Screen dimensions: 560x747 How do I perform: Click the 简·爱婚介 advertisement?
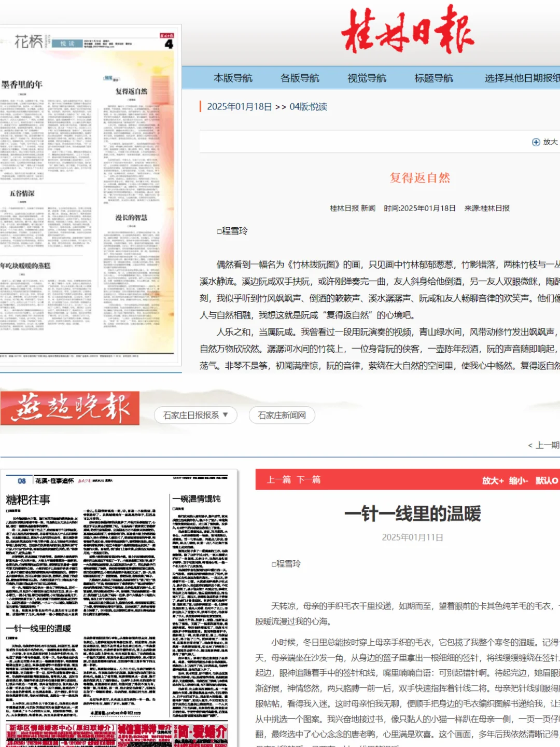[x=200, y=736]
